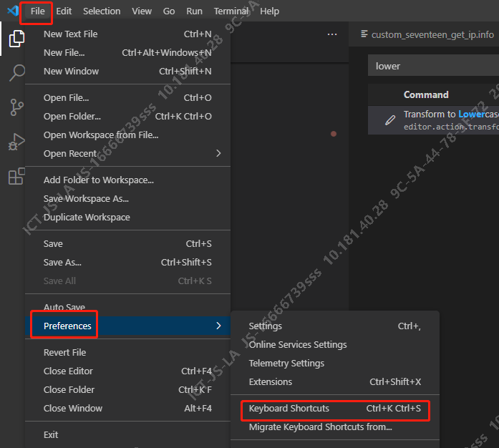Open the Terminal menu
The image size is (499, 448).
[x=231, y=11]
